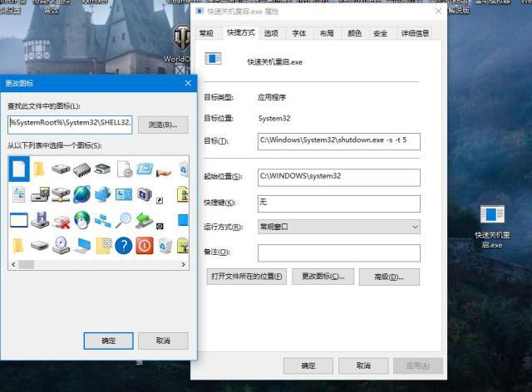The width and height of the screenshot is (532, 392).
Task: Select the green arrow drive icon
Action: 145,220
